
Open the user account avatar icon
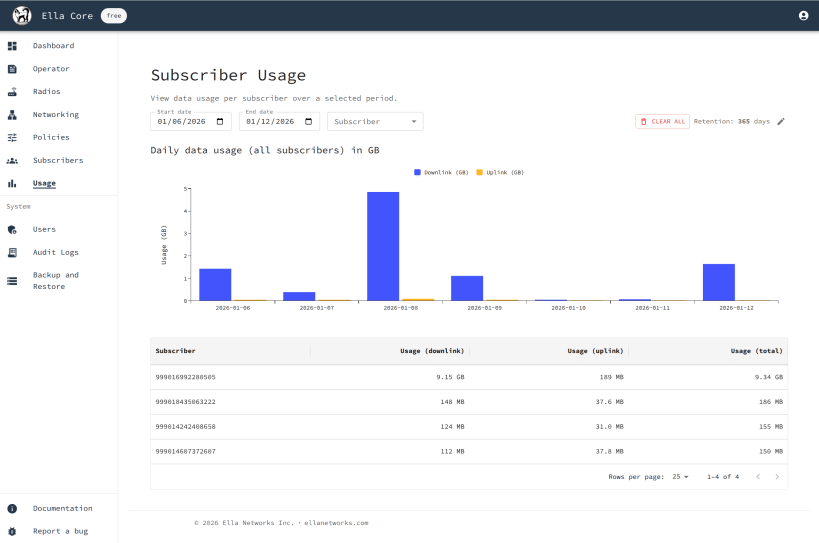(803, 16)
